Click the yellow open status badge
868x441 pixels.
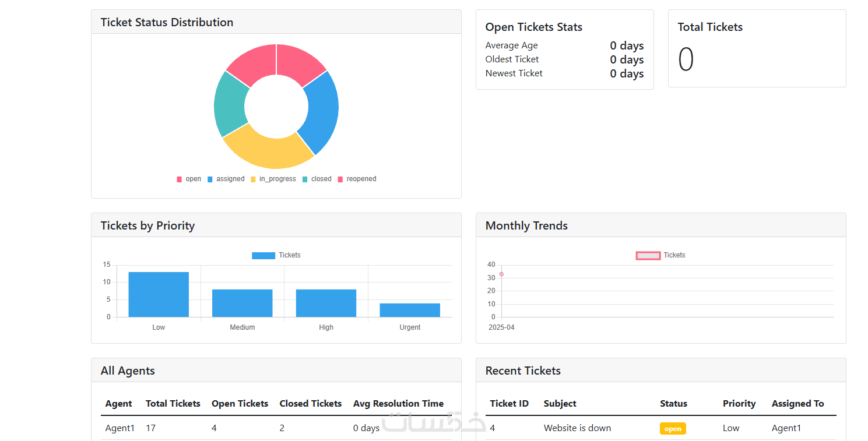[673, 429]
